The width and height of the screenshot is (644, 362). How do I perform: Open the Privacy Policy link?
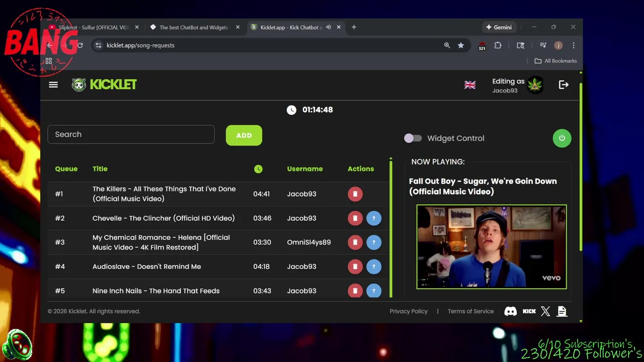[x=409, y=311]
